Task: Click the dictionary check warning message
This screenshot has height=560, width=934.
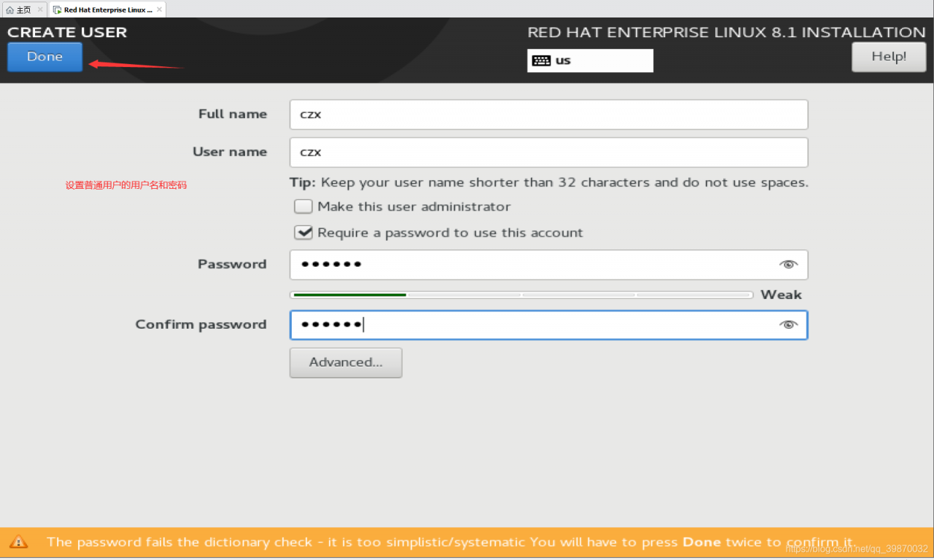Action: click(x=449, y=542)
